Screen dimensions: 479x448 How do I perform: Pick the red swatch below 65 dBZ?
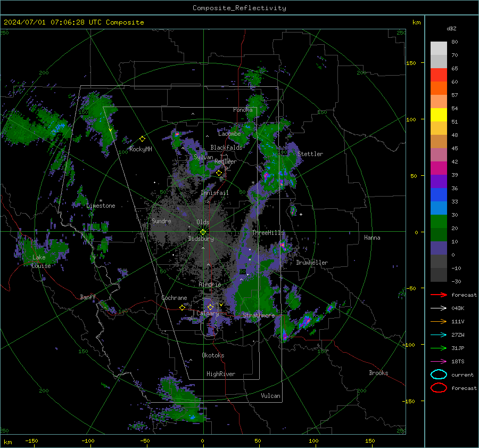click(439, 75)
